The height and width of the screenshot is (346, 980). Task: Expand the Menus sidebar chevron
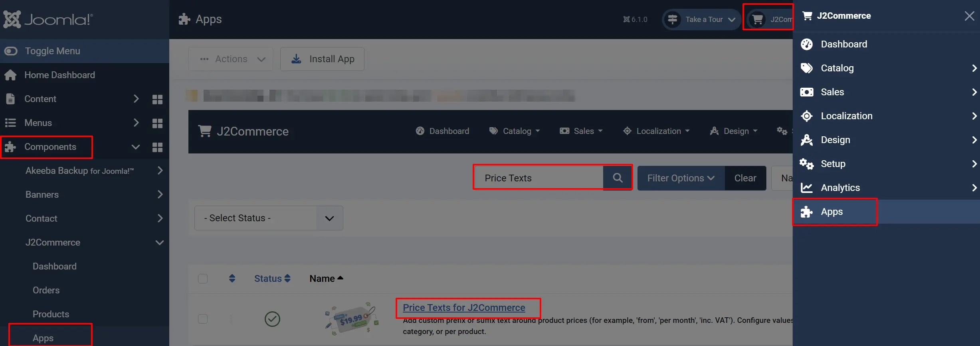(x=136, y=123)
